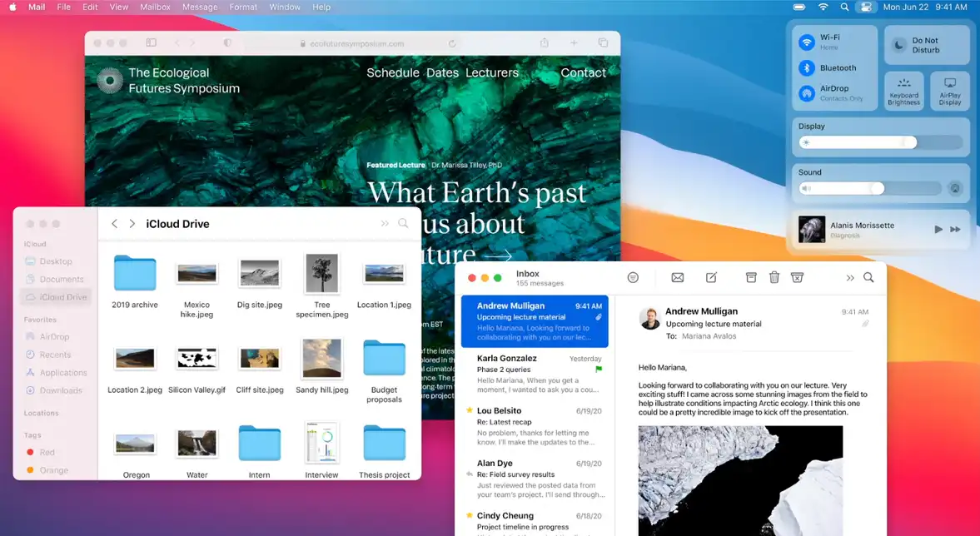Open Contact link on symposium website
Screen dimensions: 980x536
click(x=583, y=72)
